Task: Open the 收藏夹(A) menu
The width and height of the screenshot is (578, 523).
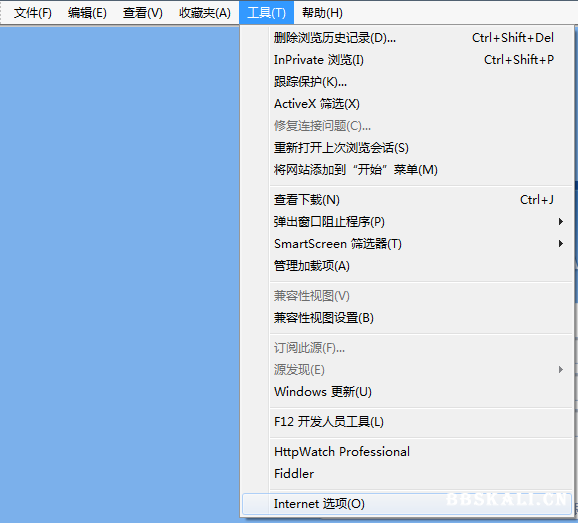Action: 205,13
